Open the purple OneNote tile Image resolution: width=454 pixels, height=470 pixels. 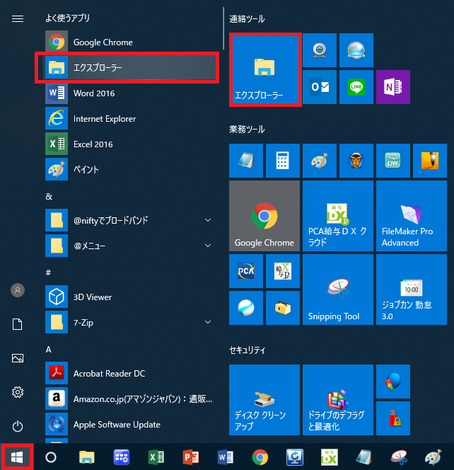[x=393, y=87]
